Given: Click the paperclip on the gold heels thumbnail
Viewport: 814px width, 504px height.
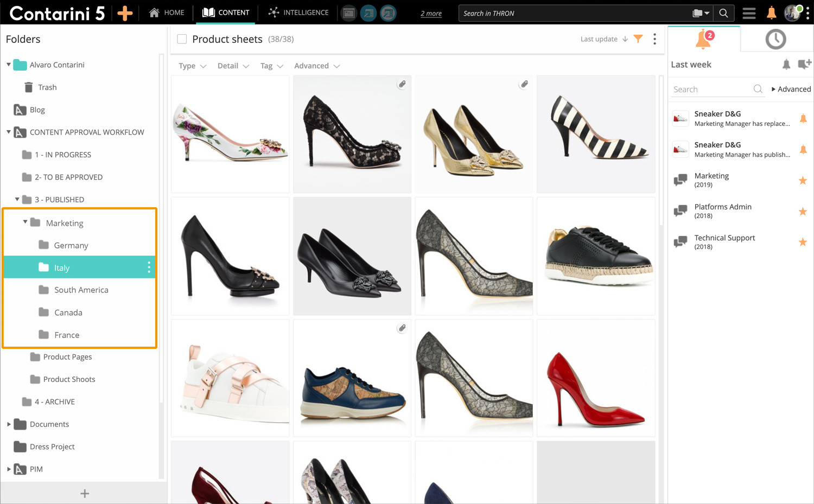Looking at the screenshot, I should coord(524,84).
